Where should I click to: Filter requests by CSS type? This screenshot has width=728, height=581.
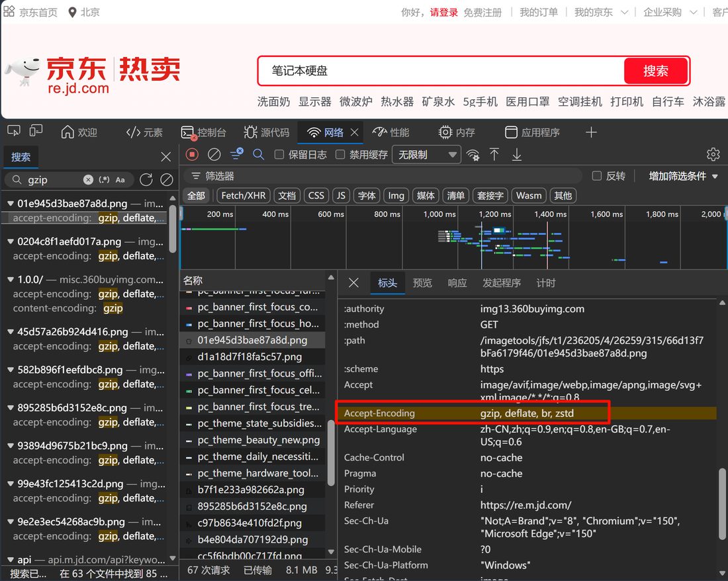[316, 195]
